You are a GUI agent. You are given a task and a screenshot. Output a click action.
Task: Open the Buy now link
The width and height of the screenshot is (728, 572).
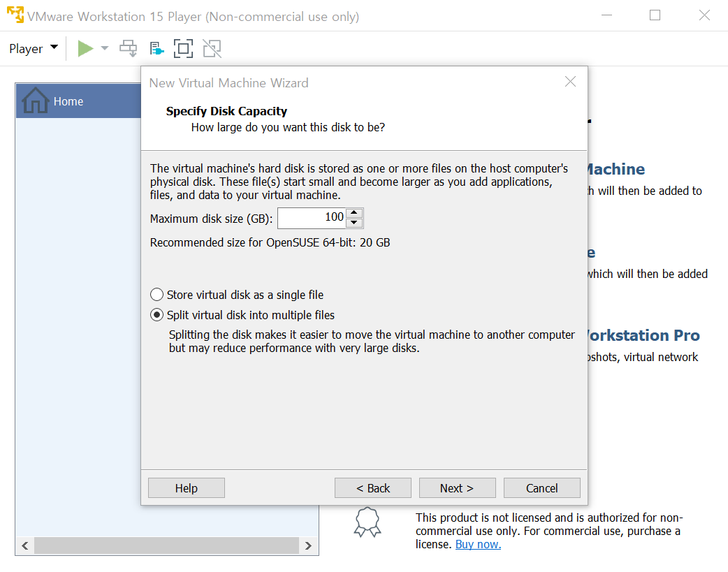[x=478, y=544]
